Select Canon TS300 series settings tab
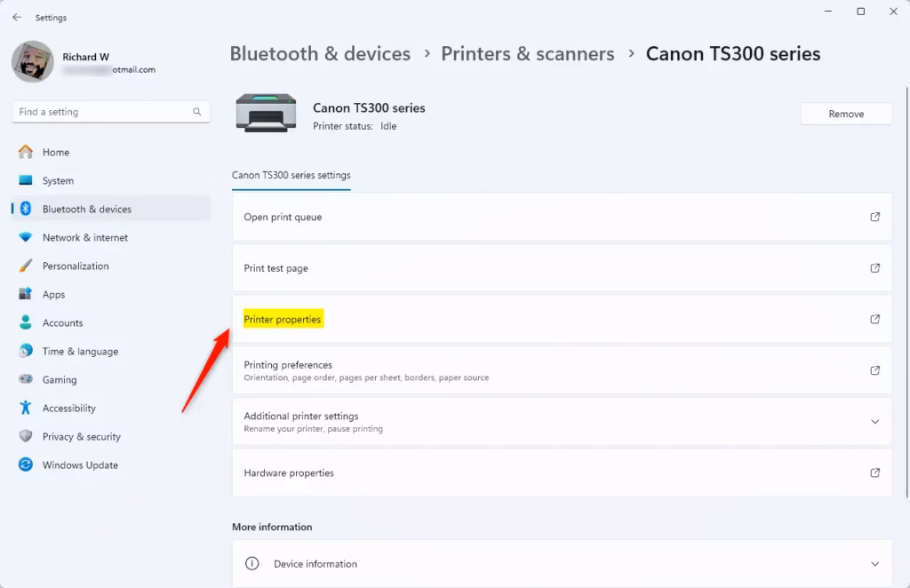This screenshot has height=588, width=910. 291,175
